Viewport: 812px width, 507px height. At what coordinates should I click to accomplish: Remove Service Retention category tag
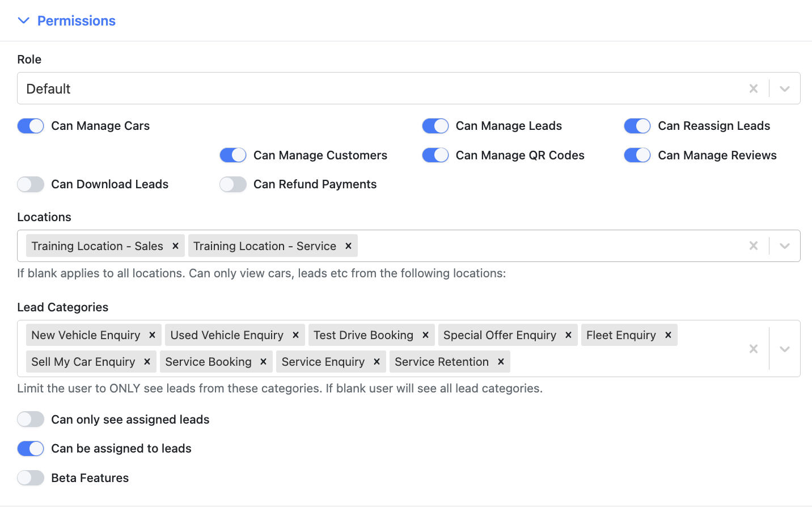(x=501, y=362)
